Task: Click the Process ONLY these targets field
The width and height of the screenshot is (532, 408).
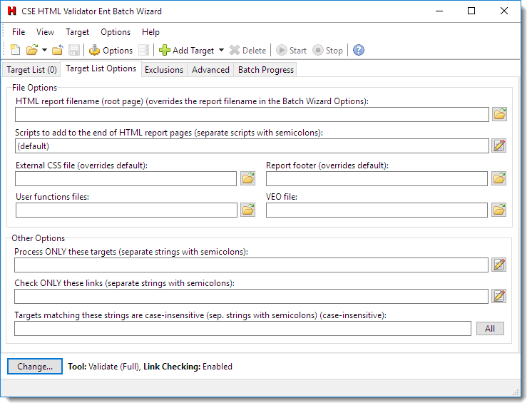Action: [251, 265]
